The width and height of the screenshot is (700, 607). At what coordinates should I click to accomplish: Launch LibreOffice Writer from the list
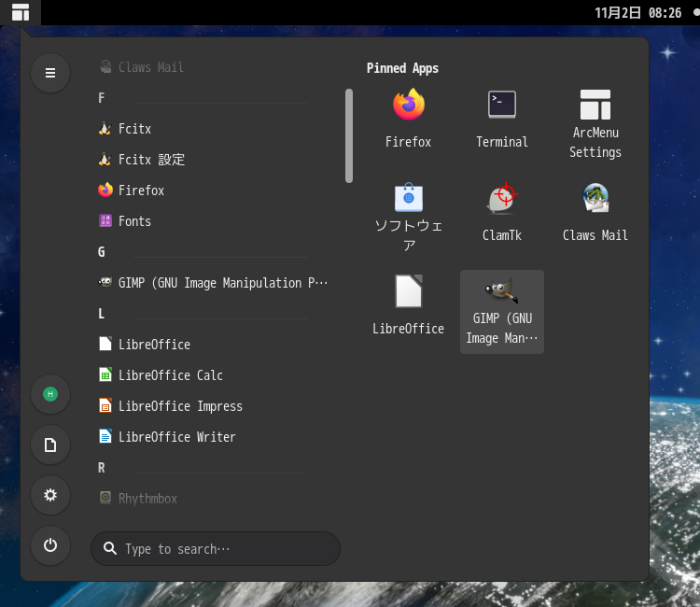click(x=215, y=437)
